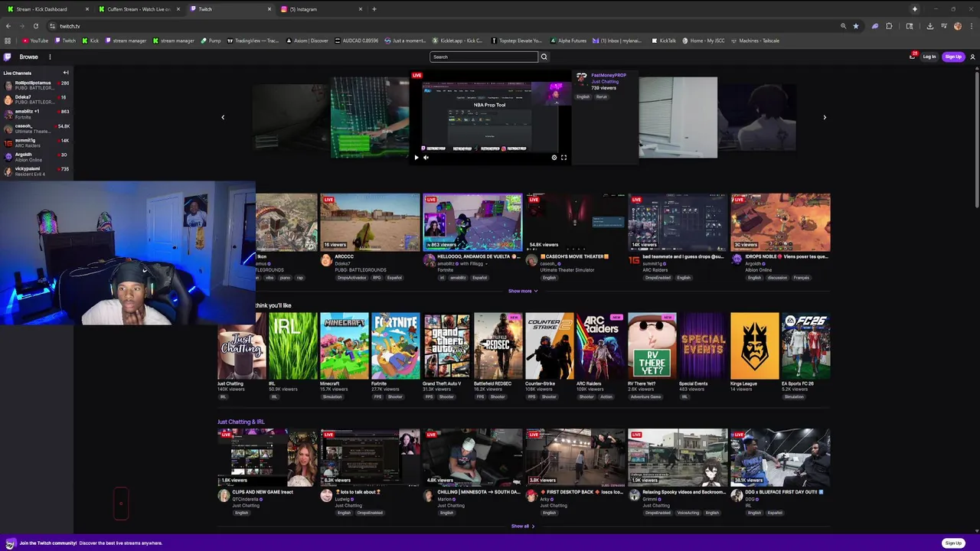This screenshot has height=551, width=980.
Task: Open the IRL category cover
Action: point(293,346)
